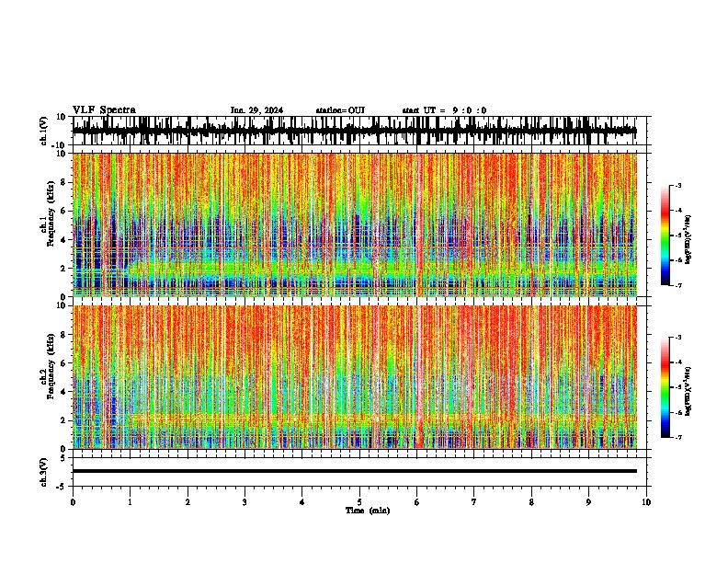Click time-axis tick label '0'
Screen dimensions: 728x563
[x=73, y=502]
